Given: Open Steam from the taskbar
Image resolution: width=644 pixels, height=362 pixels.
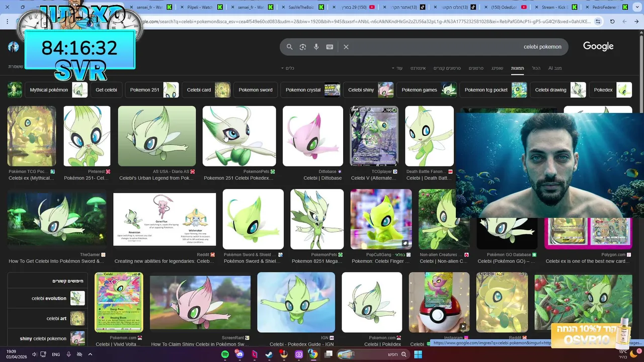Looking at the screenshot, I should [269, 354].
